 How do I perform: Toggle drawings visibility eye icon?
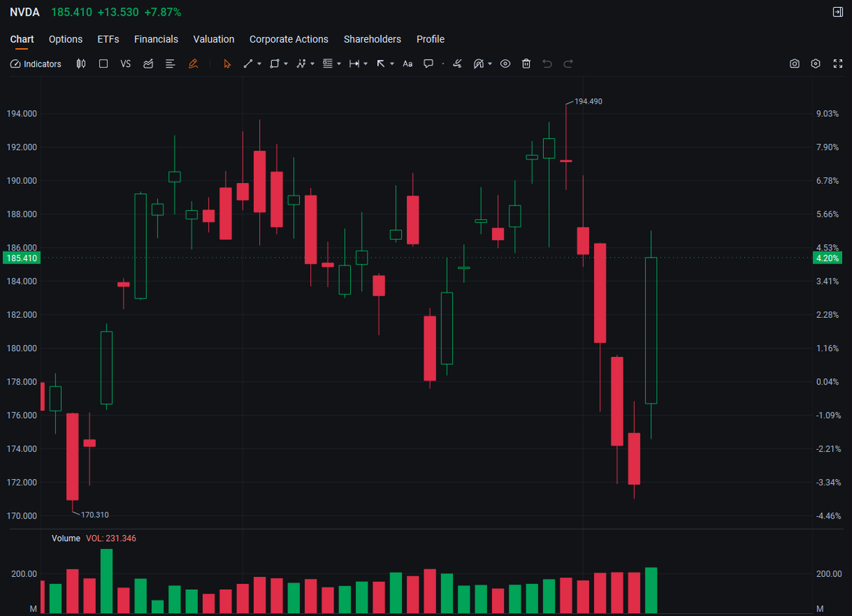tap(506, 64)
